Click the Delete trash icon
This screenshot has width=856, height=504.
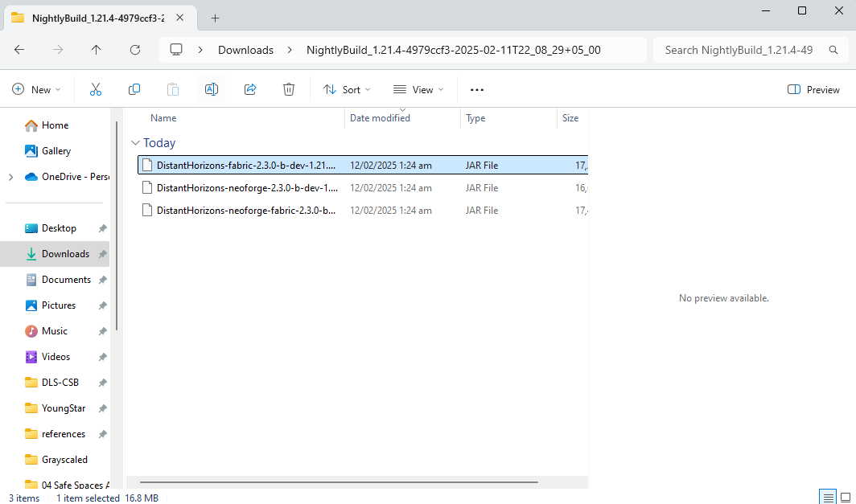click(x=289, y=89)
